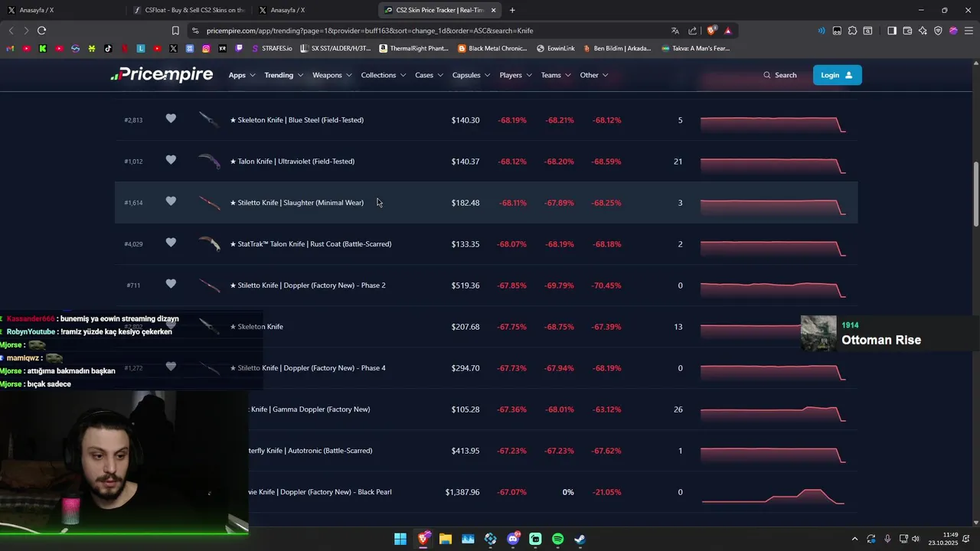Image resolution: width=980 pixels, height=551 pixels.
Task: Open Steam from the taskbar
Action: 580,539
